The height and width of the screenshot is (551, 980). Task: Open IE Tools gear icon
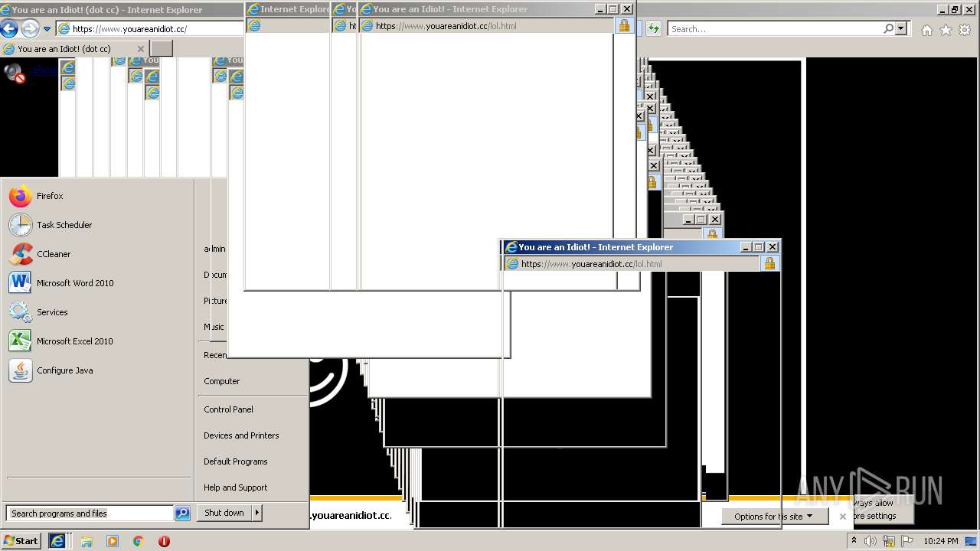(x=965, y=30)
